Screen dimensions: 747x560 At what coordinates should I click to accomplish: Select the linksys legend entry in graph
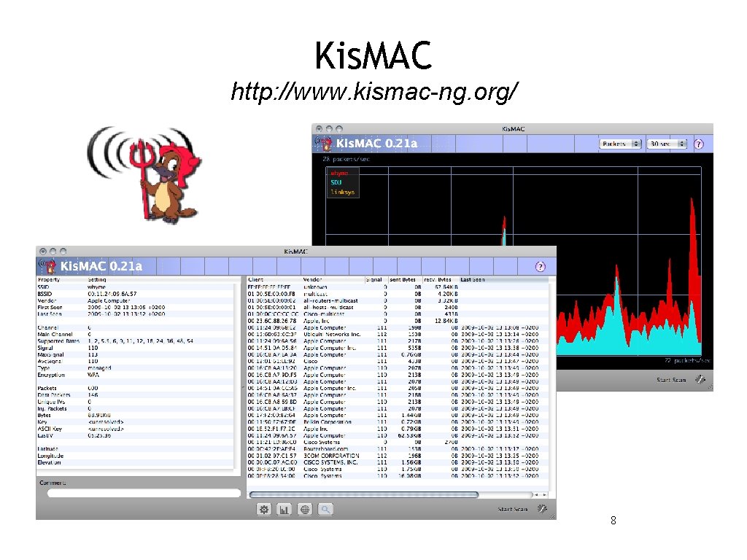(343, 192)
